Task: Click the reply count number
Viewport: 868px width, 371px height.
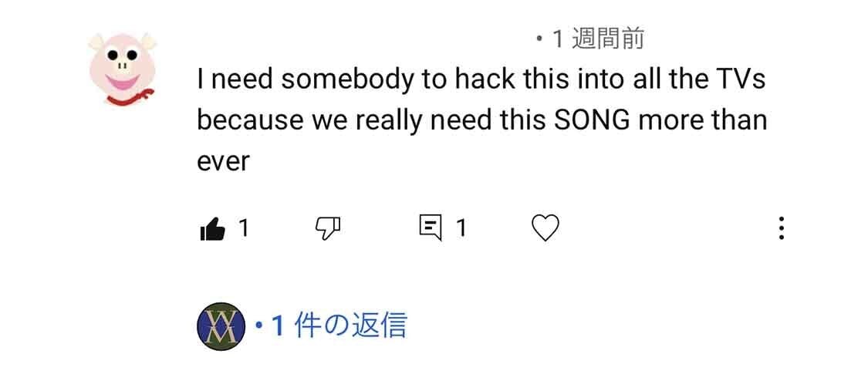Action: (x=461, y=228)
